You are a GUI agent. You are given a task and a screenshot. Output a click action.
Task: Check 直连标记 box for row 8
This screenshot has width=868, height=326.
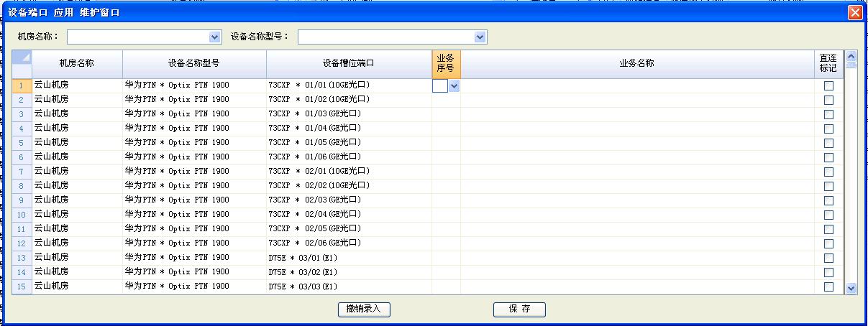point(828,186)
